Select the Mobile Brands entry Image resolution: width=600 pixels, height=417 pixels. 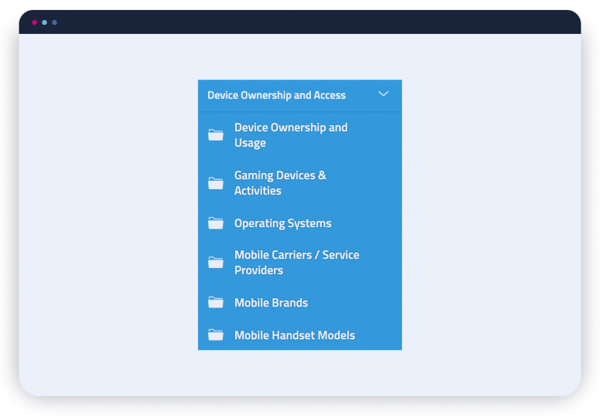pyautogui.click(x=271, y=303)
